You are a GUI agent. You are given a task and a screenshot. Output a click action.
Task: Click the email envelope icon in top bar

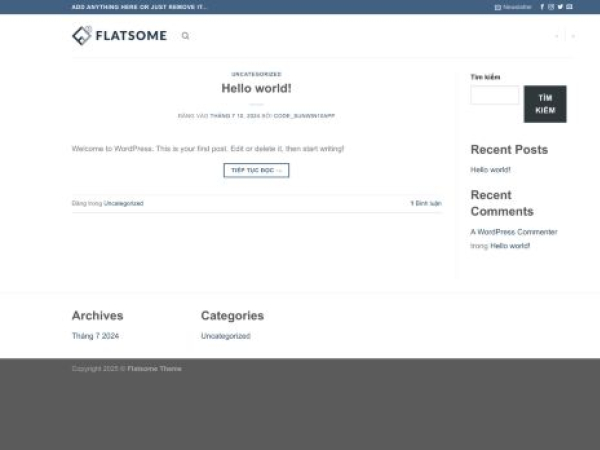(569, 7)
